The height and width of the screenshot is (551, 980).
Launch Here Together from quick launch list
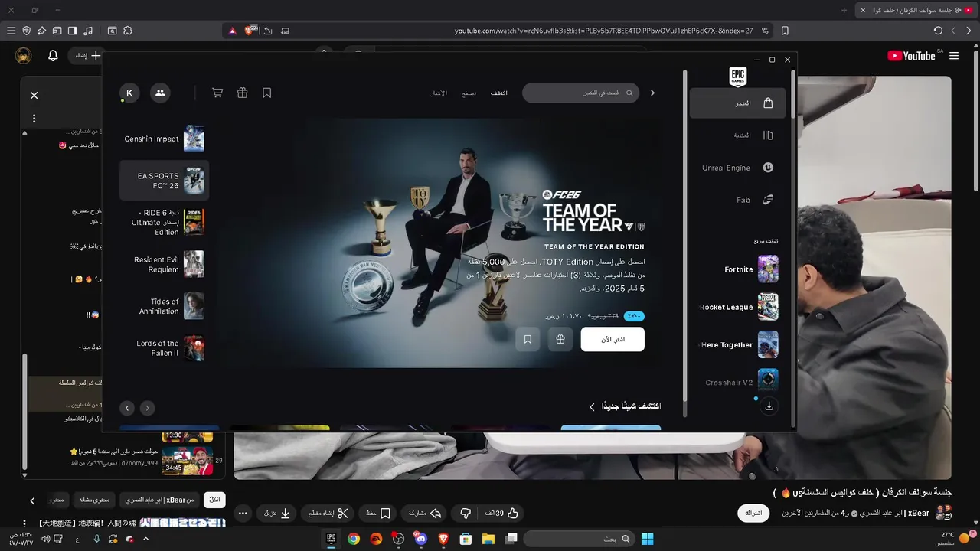point(737,344)
